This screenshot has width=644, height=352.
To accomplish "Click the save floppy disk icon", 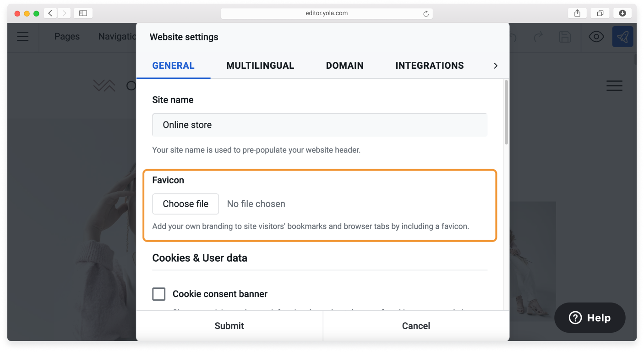I will pos(565,37).
